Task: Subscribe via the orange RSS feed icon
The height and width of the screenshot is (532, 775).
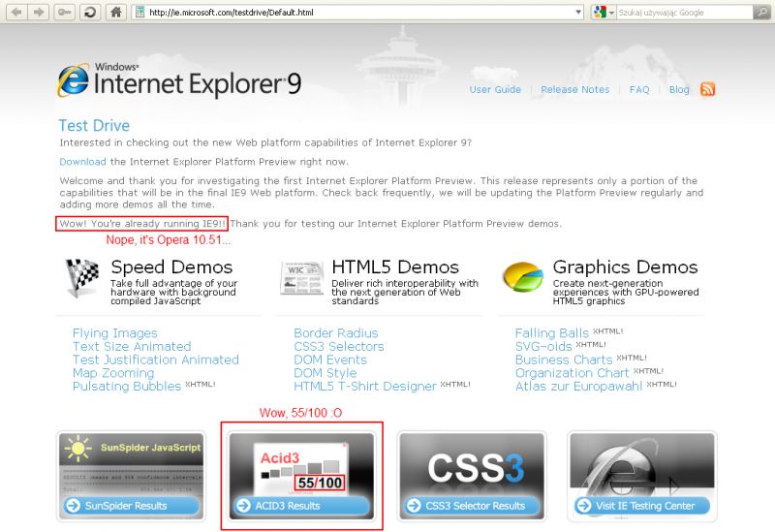Action: tap(708, 89)
